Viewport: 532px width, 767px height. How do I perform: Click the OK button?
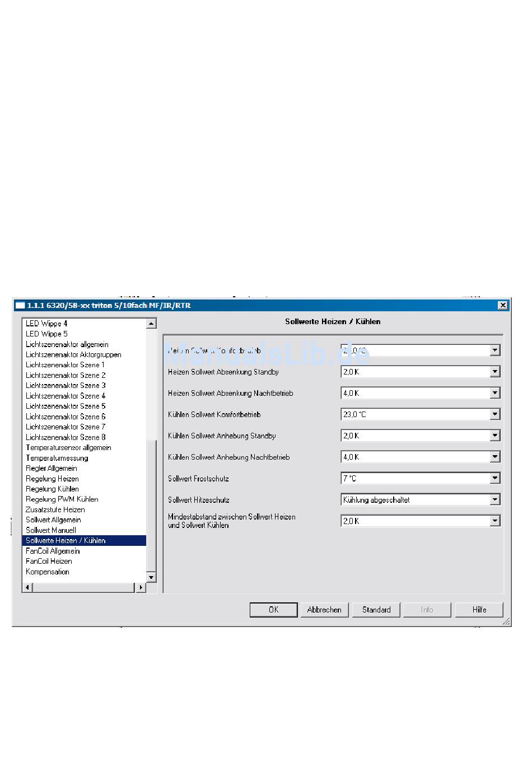click(x=273, y=610)
